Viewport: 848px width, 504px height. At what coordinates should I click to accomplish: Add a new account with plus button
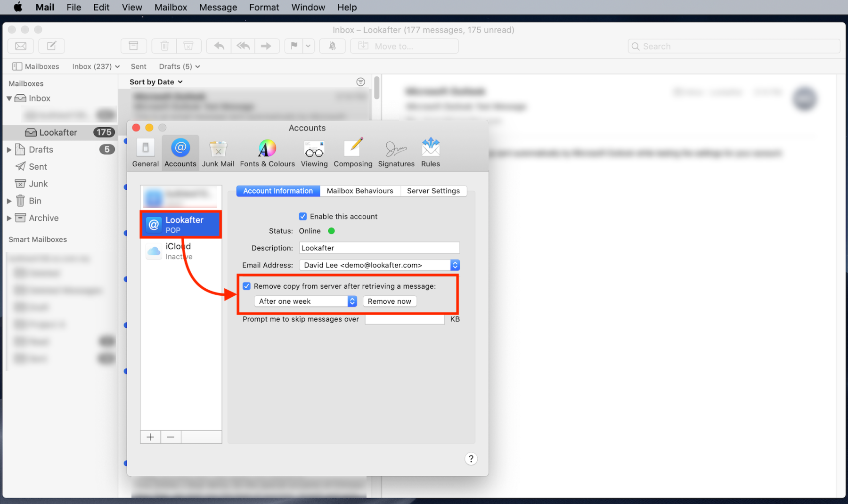tap(150, 437)
